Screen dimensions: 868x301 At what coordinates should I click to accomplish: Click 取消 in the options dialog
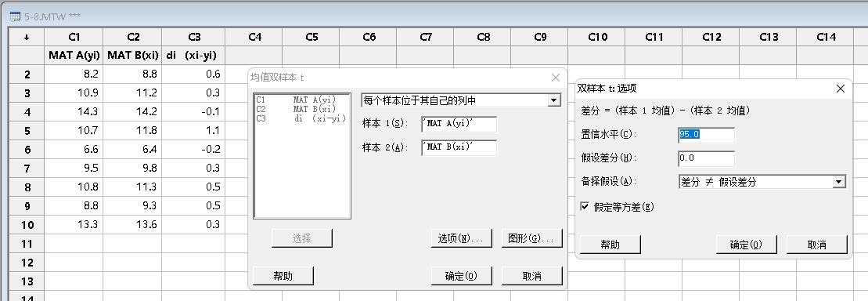pyautogui.click(x=816, y=245)
